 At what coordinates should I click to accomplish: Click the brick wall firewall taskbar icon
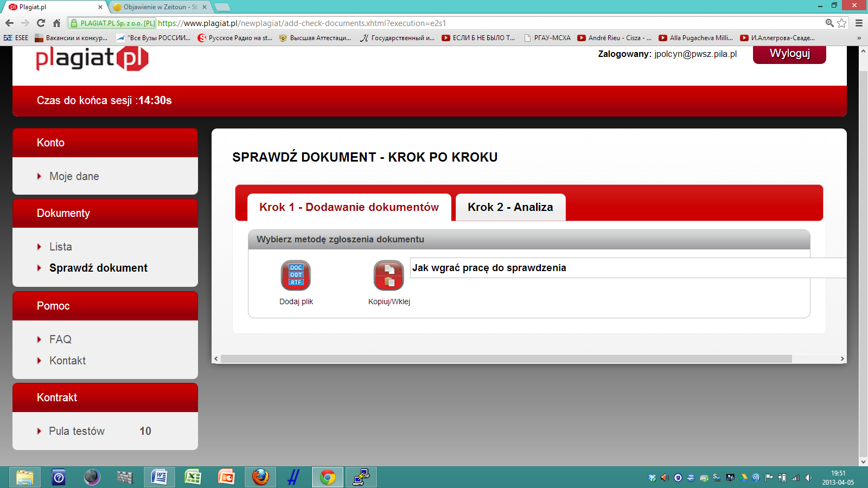125,477
